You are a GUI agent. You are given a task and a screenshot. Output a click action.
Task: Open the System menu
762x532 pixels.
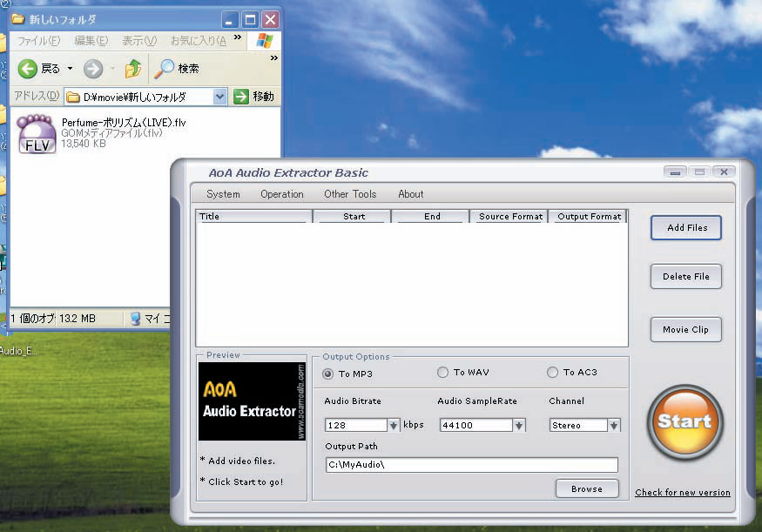[223, 194]
